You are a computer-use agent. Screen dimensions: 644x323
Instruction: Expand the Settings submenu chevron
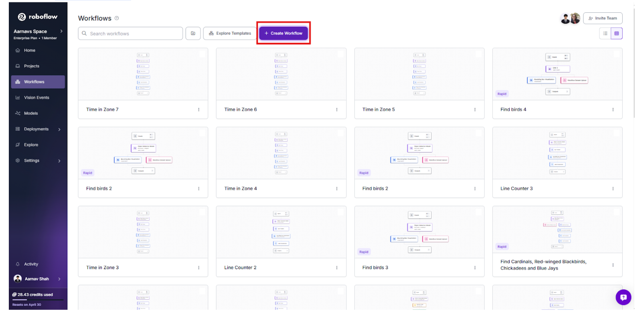(x=59, y=161)
